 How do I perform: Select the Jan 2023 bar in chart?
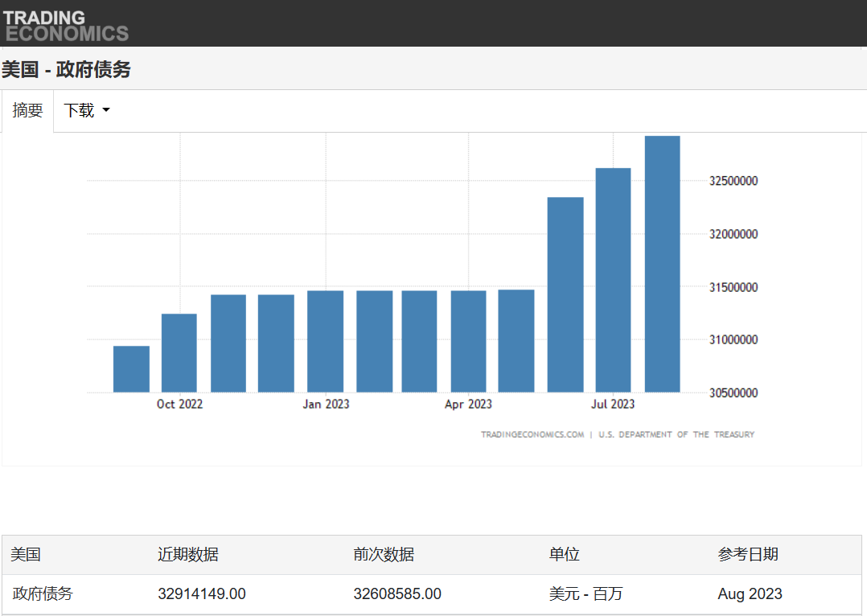click(325, 341)
